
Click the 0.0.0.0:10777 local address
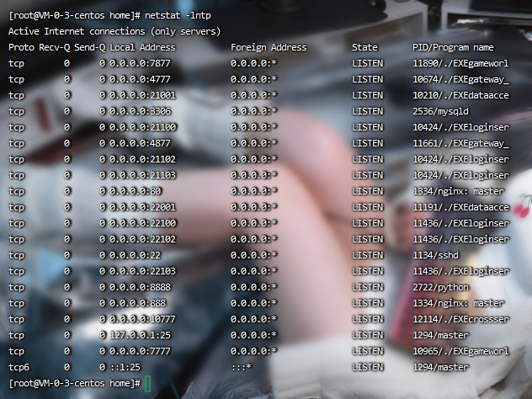[x=141, y=319]
